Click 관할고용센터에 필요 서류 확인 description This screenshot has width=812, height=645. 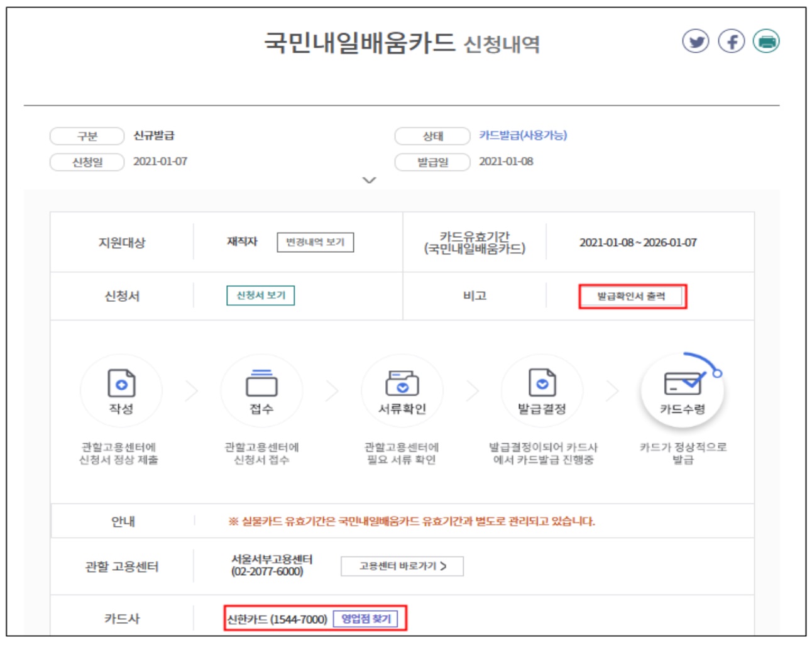[402, 453]
